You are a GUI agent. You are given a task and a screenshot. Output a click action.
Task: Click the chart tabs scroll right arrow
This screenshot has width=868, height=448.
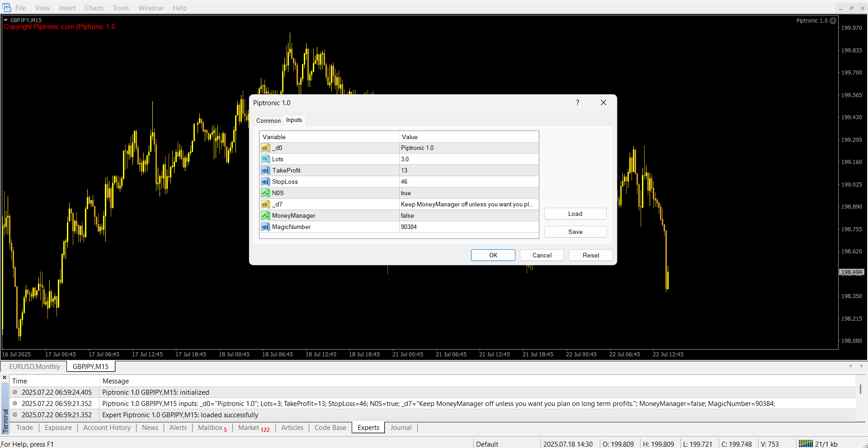click(x=861, y=366)
